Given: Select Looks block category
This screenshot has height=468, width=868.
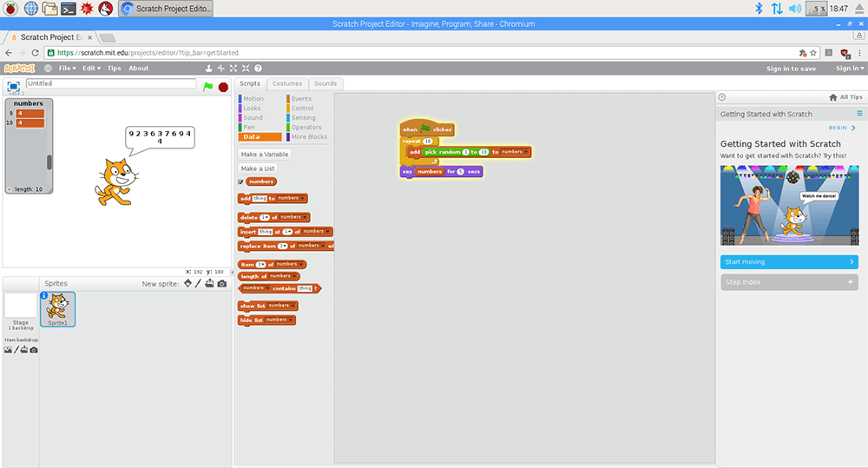Looking at the screenshot, I should [x=252, y=108].
